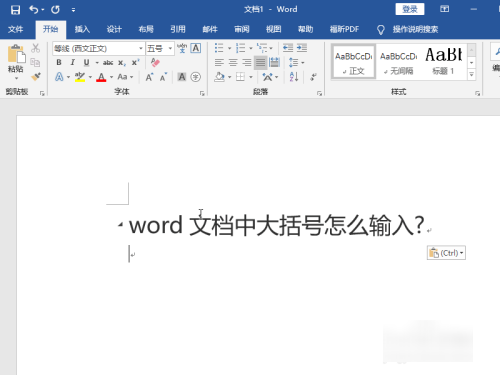This screenshot has height=375, width=500.
Task: Click the Distributed alignment icon
Action: coord(274,62)
